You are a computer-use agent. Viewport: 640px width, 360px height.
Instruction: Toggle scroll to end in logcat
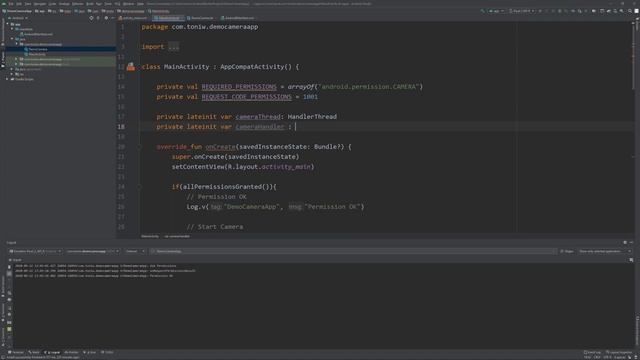pyautogui.click(x=9, y=273)
